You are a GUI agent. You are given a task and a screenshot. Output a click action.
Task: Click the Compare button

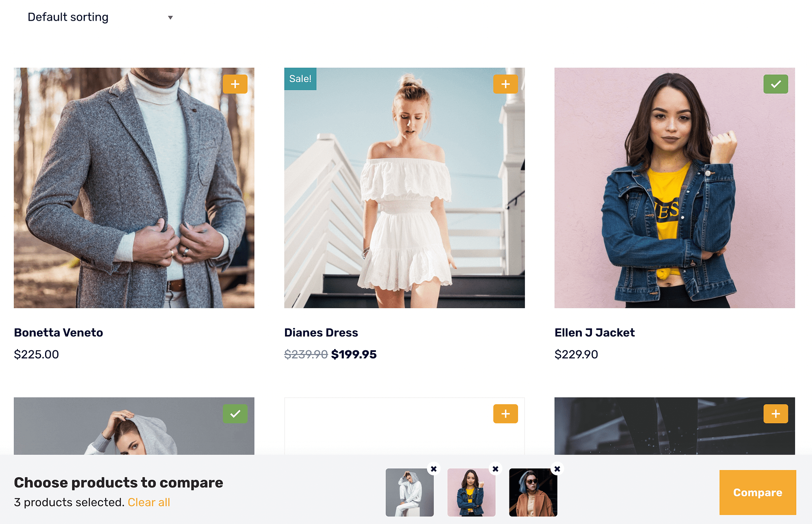(758, 492)
